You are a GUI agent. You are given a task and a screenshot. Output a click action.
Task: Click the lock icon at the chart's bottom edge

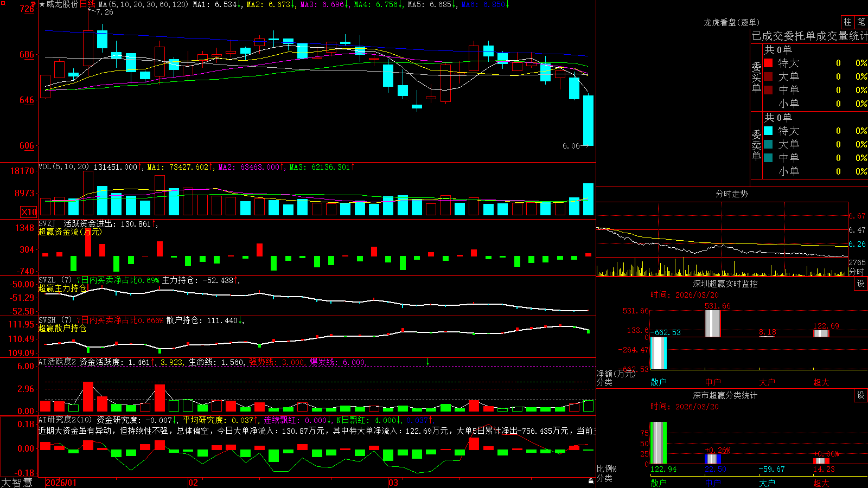[591, 481]
